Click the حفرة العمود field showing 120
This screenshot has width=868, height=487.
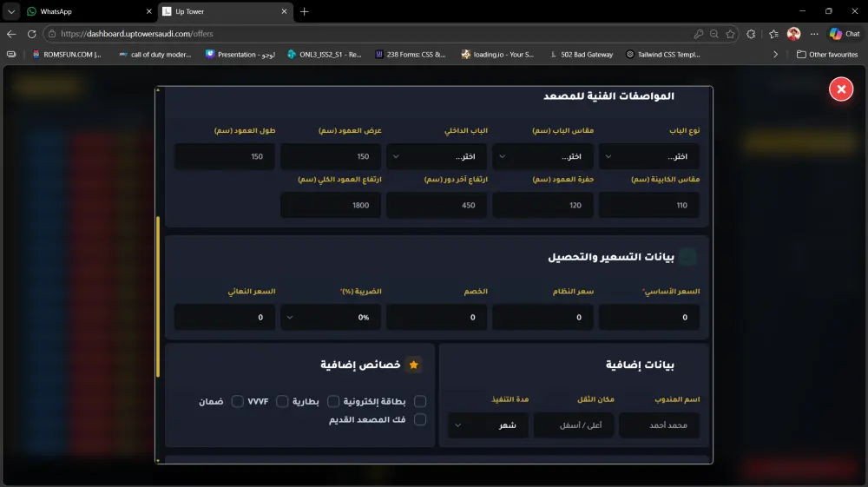(542, 206)
